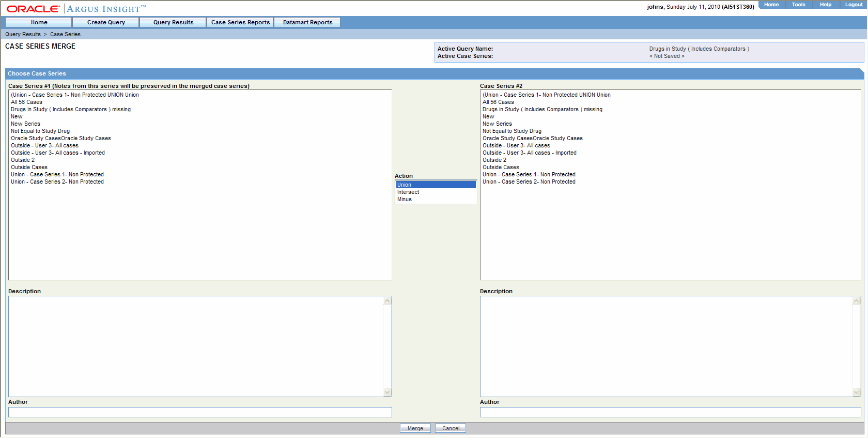Select 'Union - Case Series 1- Non Protected' in Series #1

pos(199,174)
